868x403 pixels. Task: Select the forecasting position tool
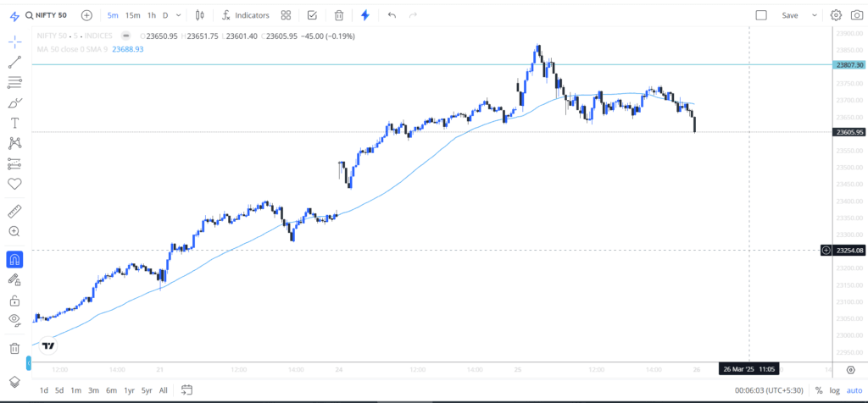(x=15, y=163)
